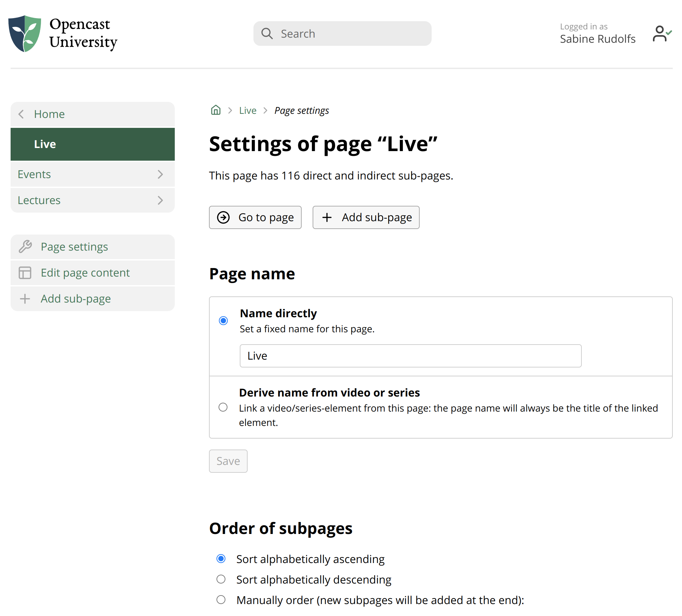
Task: Click the layout icon beside Edit page content
Action: (x=25, y=273)
